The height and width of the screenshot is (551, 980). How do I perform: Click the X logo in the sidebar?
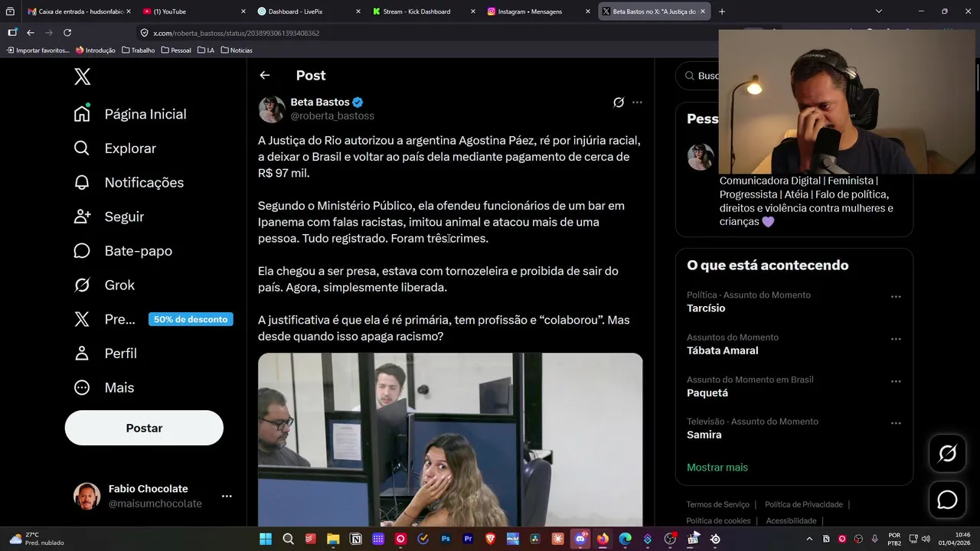click(x=82, y=77)
